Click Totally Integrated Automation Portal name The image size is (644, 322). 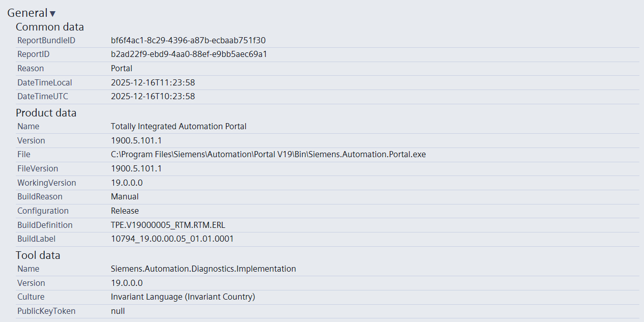(179, 127)
